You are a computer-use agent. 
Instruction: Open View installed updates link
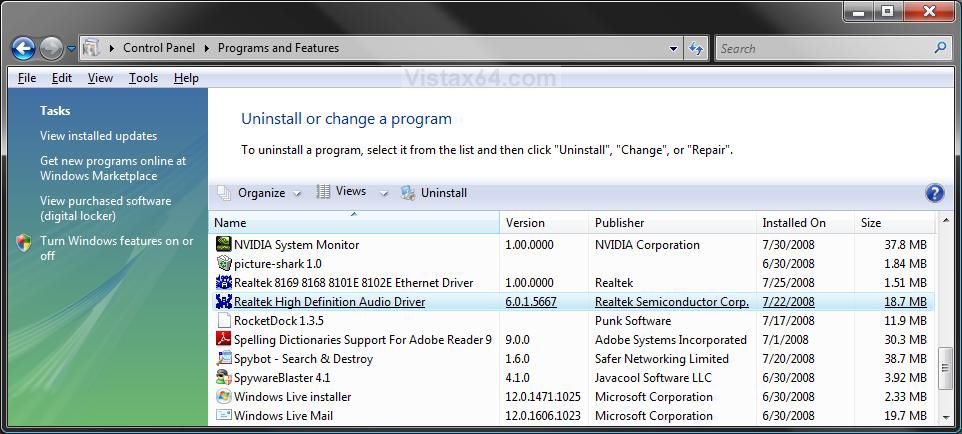[99, 136]
